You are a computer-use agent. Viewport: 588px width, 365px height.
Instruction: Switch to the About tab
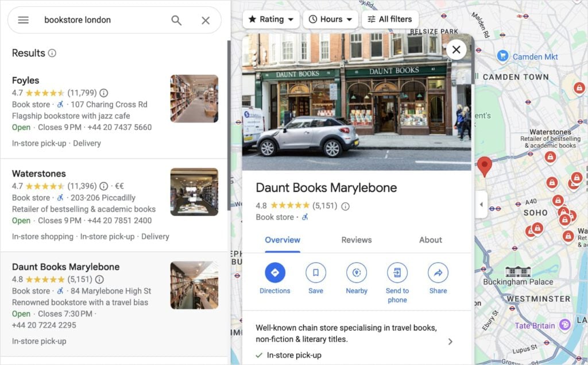[430, 240]
